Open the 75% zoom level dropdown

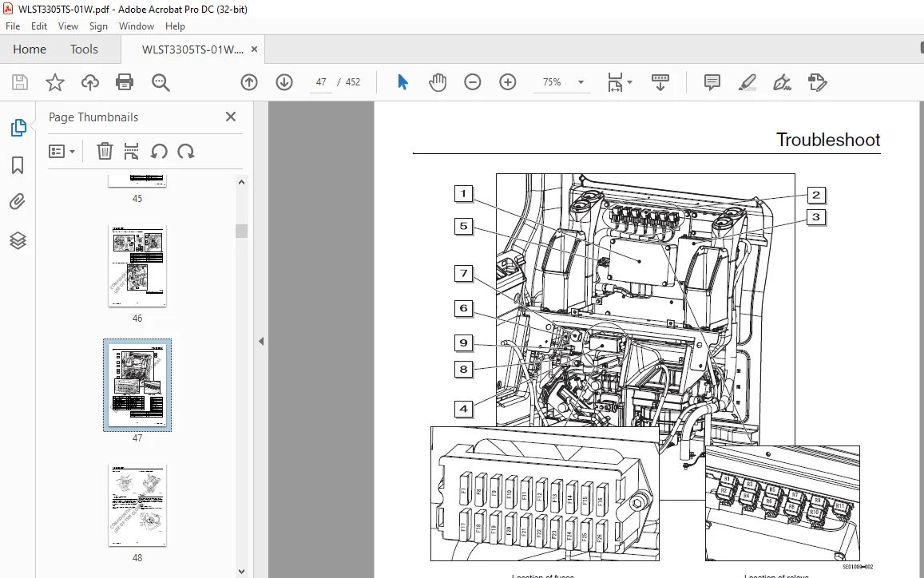581,82
